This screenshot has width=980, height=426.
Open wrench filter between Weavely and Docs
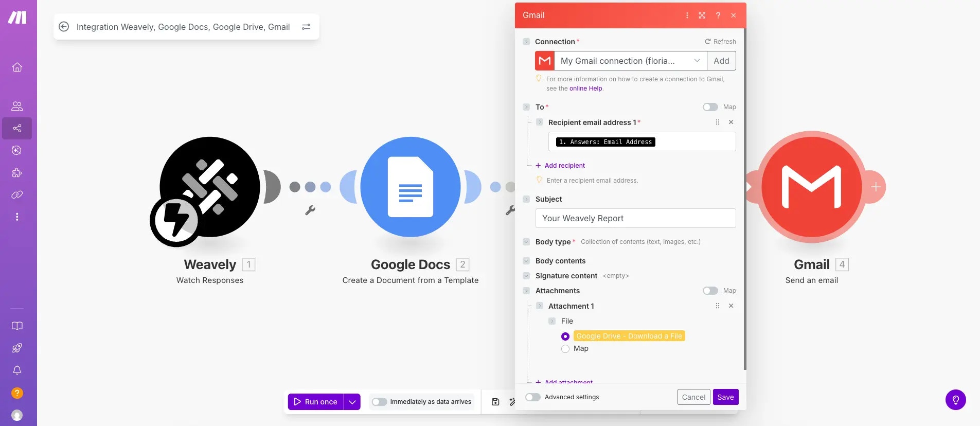point(310,210)
